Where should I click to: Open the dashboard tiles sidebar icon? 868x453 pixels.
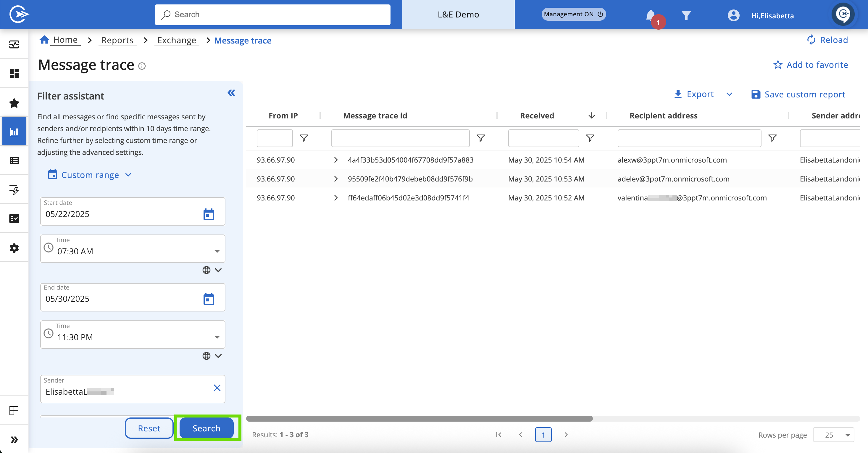pos(14,73)
